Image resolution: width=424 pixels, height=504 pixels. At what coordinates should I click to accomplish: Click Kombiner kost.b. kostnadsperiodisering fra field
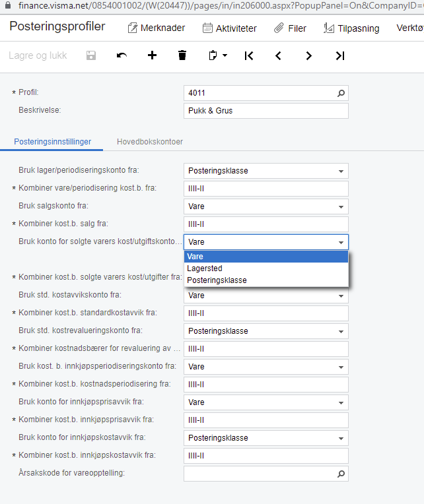tap(266, 385)
